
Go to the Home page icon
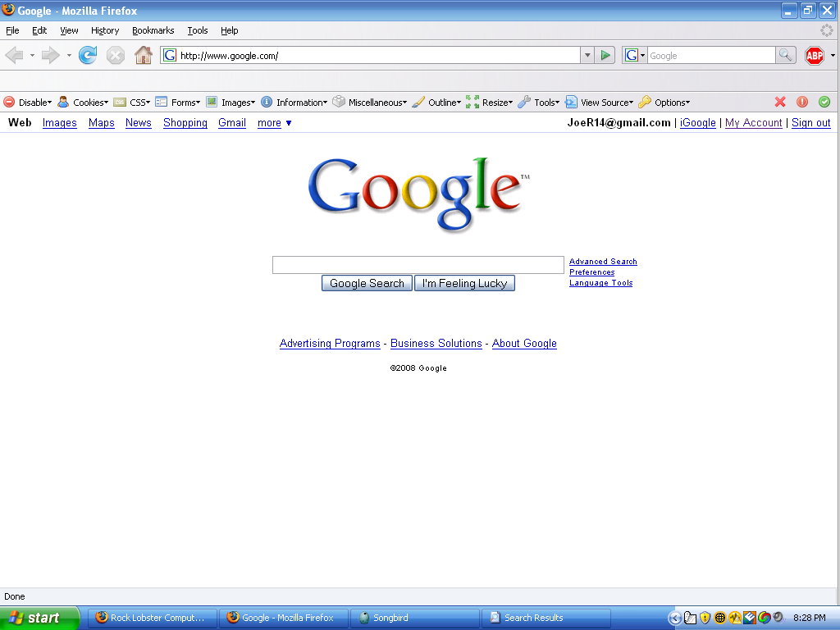click(143, 55)
